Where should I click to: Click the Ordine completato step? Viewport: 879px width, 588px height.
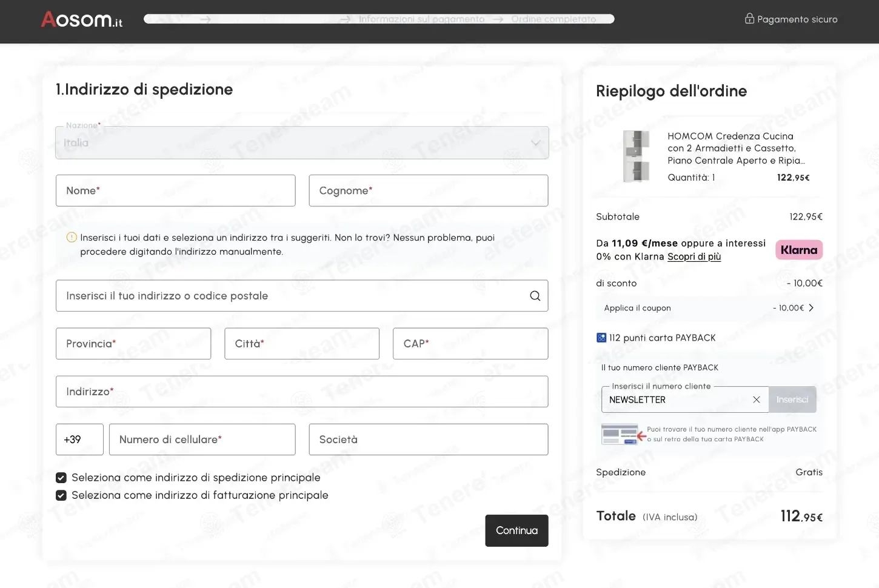(x=553, y=19)
